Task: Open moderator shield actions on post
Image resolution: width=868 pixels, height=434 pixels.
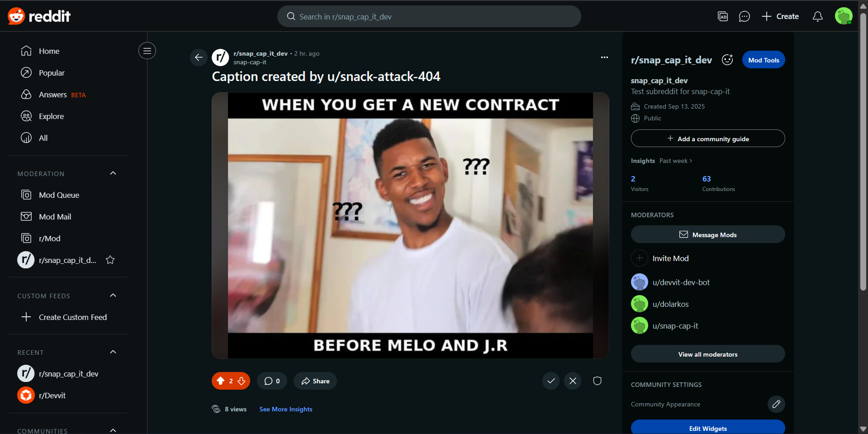Action: (x=597, y=381)
